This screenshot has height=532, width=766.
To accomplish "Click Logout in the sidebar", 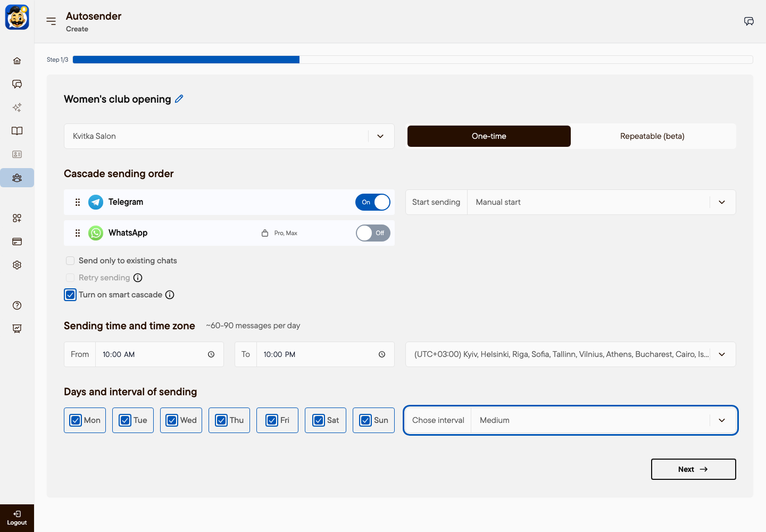I will (x=17, y=518).
